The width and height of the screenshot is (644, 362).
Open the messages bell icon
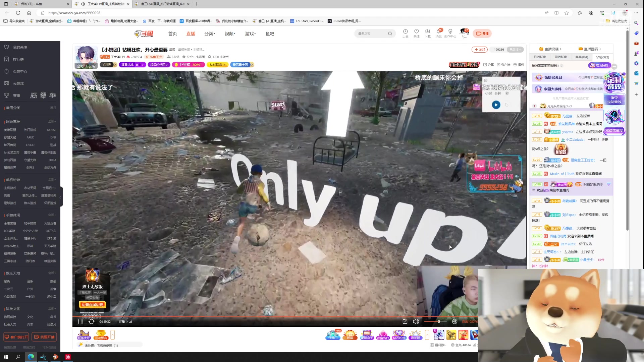click(x=438, y=32)
